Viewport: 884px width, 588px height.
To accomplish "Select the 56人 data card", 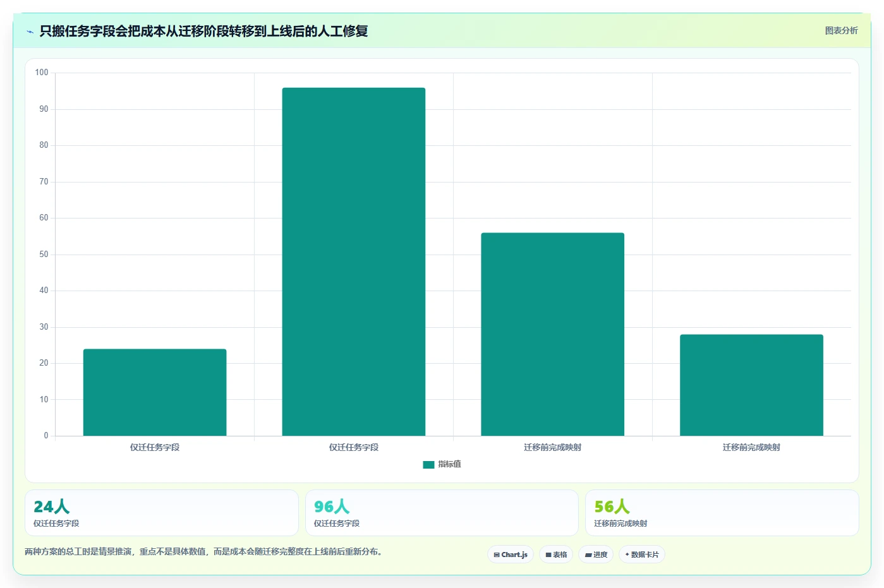I will 722,513.
